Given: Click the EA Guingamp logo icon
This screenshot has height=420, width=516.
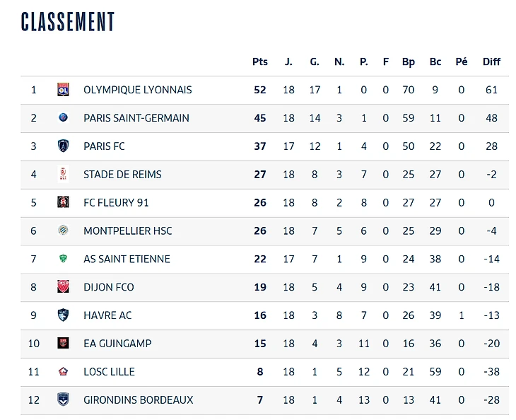Looking at the screenshot, I should [x=63, y=344].
